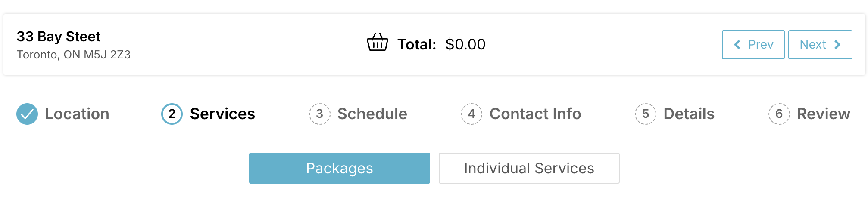Go to the Details step
The height and width of the screenshot is (209, 868).
(x=689, y=114)
